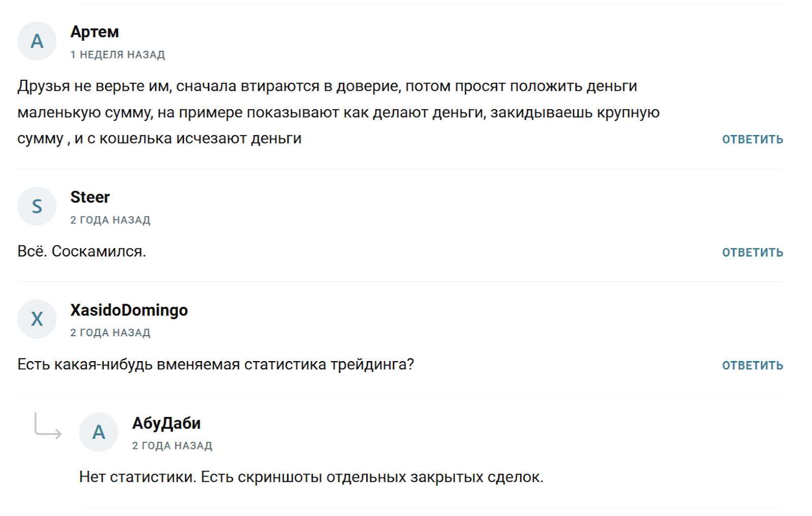Viewport: 812px width, 516px height.
Task: Select АбуДаби's "A" avatar icon
Action: point(98,432)
